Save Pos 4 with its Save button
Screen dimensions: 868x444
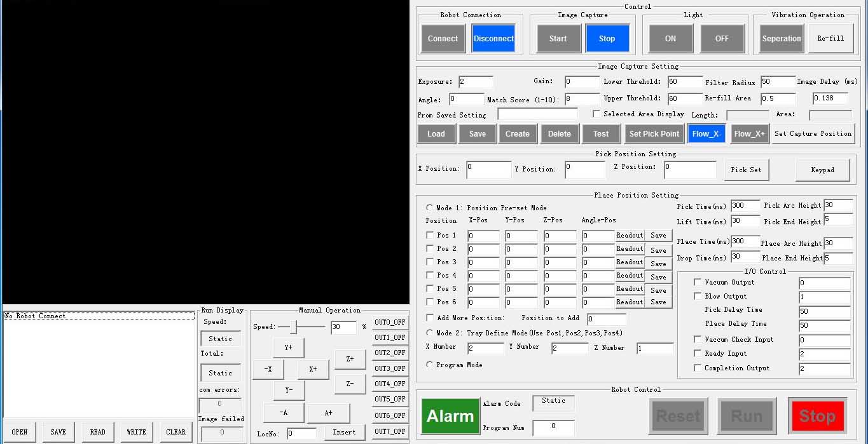pyautogui.click(x=658, y=277)
